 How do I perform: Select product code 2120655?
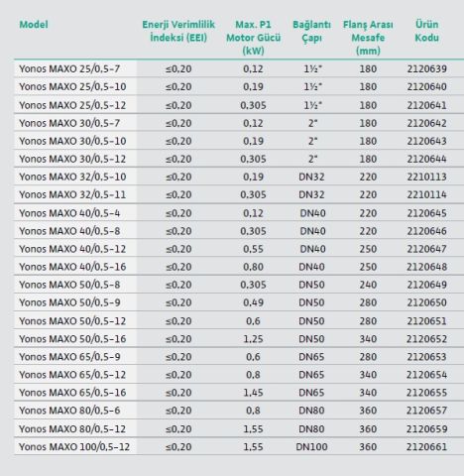click(x=426, y=393)
